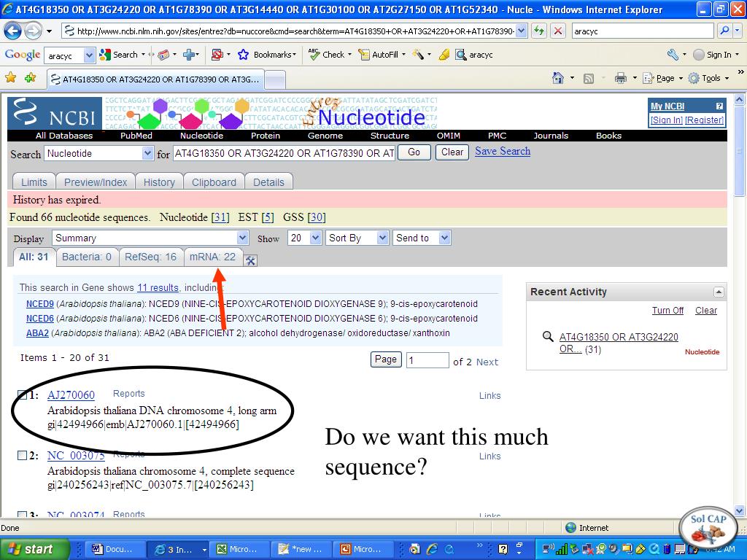
Task: Open the NCED9 gene link
Action: (x=40, y=304)
